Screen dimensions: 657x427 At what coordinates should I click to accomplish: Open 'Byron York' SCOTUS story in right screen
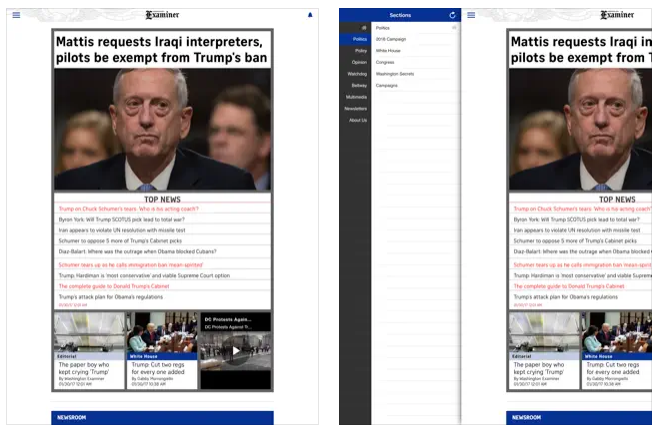tap(577, 220)
